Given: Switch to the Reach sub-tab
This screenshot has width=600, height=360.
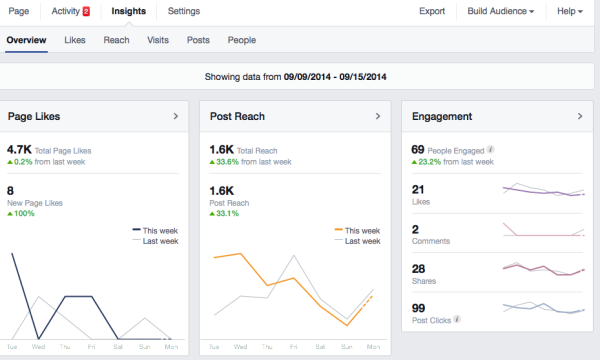Looking at the screenshot, I should pos(116,40).
